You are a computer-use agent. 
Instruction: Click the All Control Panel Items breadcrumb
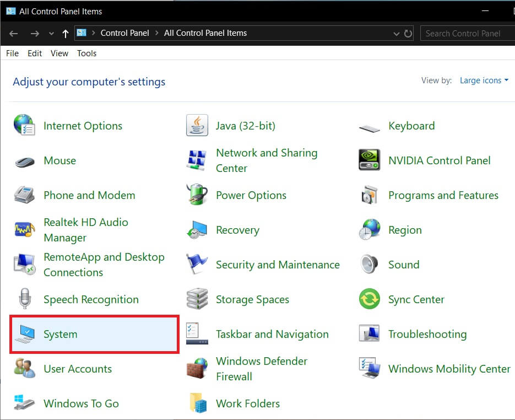click(205, 33)
